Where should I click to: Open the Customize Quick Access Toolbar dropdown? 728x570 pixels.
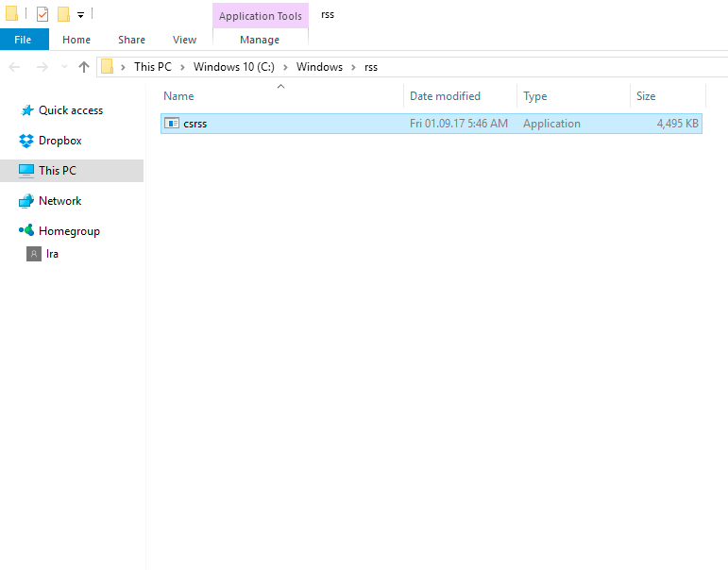[81, 15]
